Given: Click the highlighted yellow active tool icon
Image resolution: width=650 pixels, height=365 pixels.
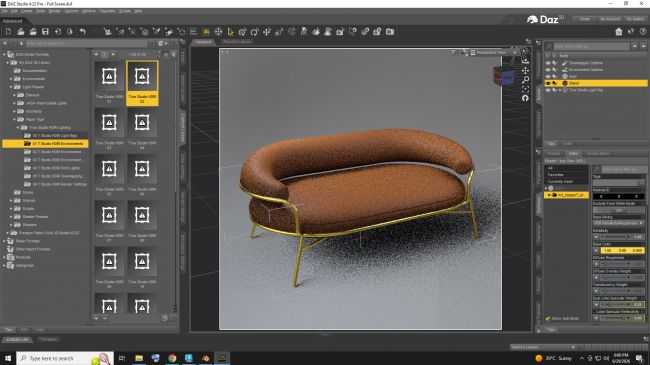Looking at the screenshot, I should point(206,32).
